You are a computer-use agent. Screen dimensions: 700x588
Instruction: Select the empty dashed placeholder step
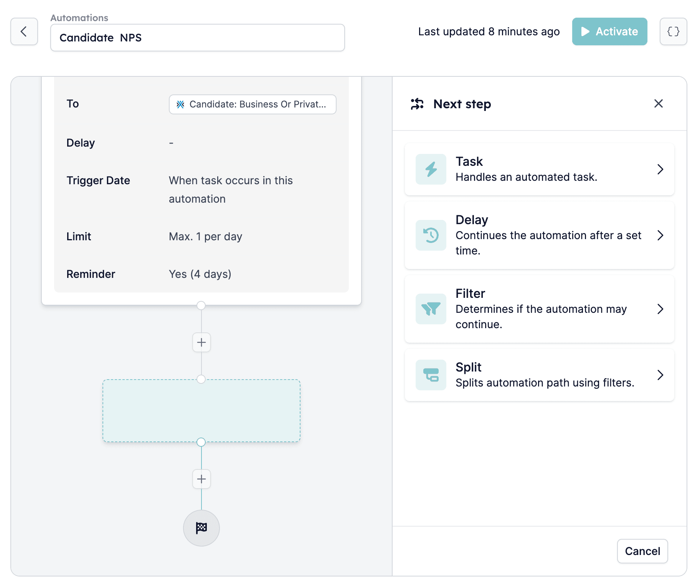[201, 411]
